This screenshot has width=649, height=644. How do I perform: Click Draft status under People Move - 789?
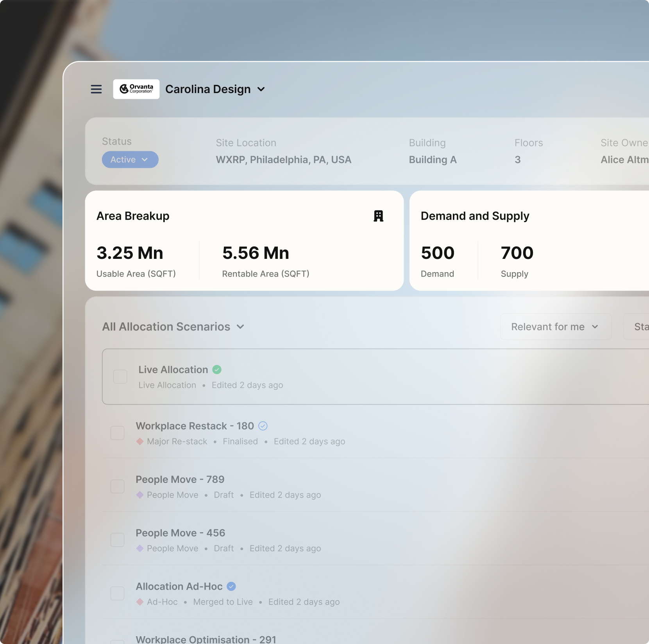coord(224,495)
